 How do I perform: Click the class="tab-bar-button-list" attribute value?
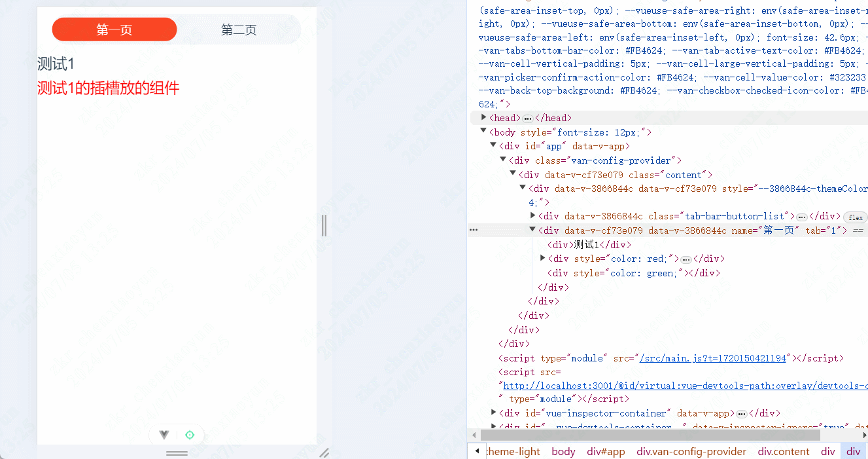(x=735, y=216)
